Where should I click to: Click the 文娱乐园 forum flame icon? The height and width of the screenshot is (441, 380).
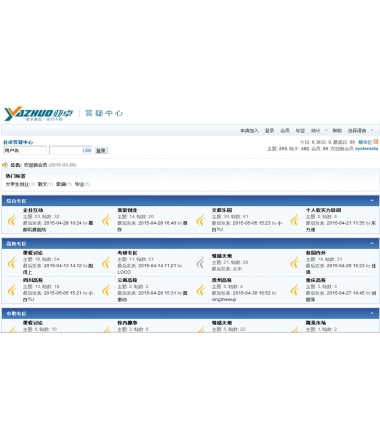pyautogui.click(x=201, y=220)
